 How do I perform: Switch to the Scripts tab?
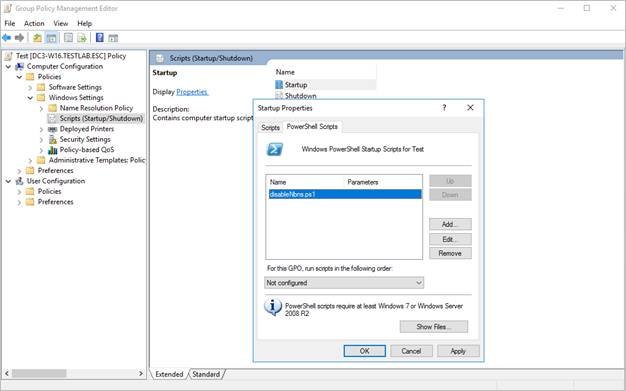click(270, 127)
